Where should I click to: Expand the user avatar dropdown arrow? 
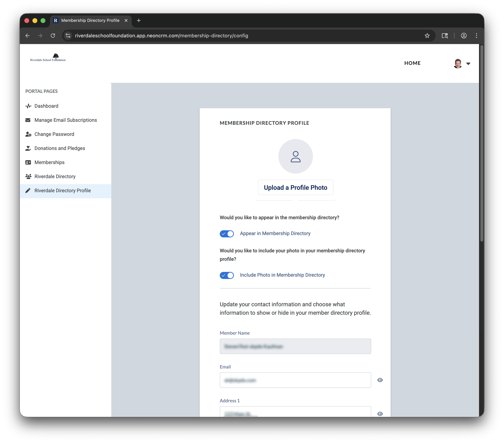(468, 64)
